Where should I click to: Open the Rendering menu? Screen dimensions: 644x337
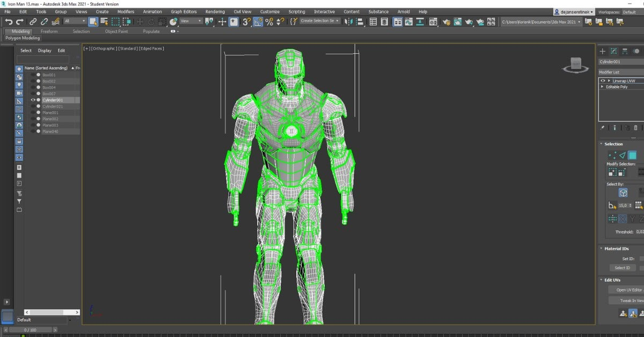coord(215,11)
